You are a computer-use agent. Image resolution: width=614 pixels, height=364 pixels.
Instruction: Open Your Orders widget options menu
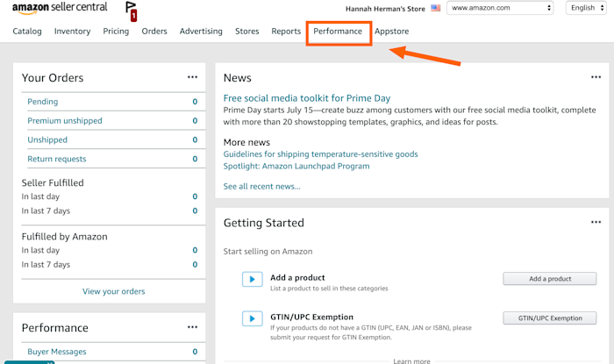192,77
